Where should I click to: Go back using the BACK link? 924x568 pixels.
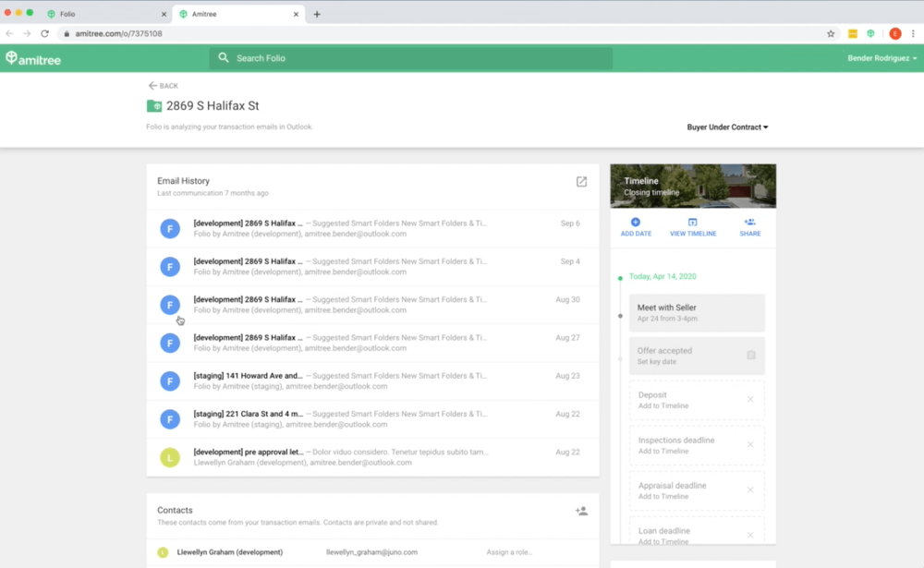coord(164,86)
